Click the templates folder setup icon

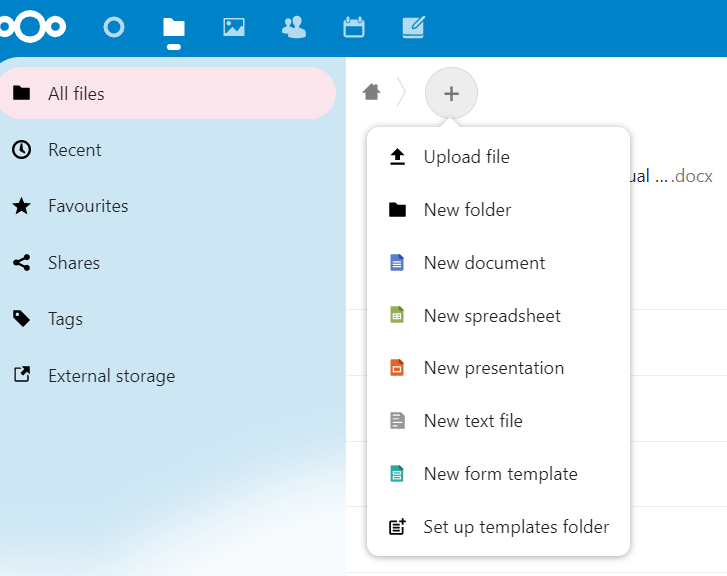tap(397, 526)
